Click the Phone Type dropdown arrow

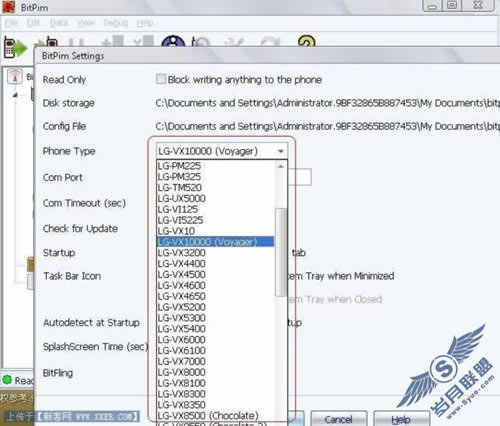point(281,151)
